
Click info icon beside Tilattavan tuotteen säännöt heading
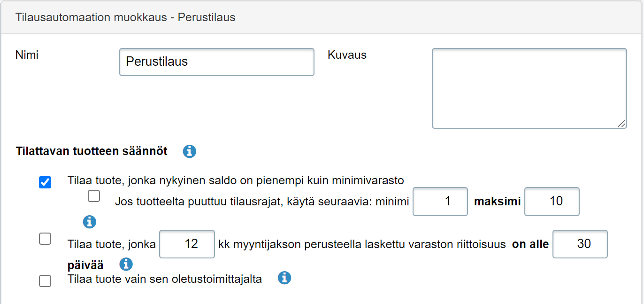189,151
